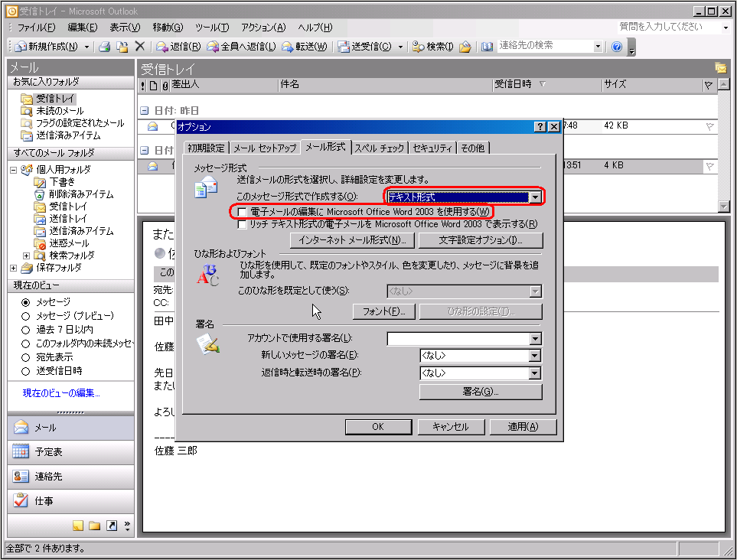
Task: Select 宛先表示 view radio
Action: pos(25,357)
